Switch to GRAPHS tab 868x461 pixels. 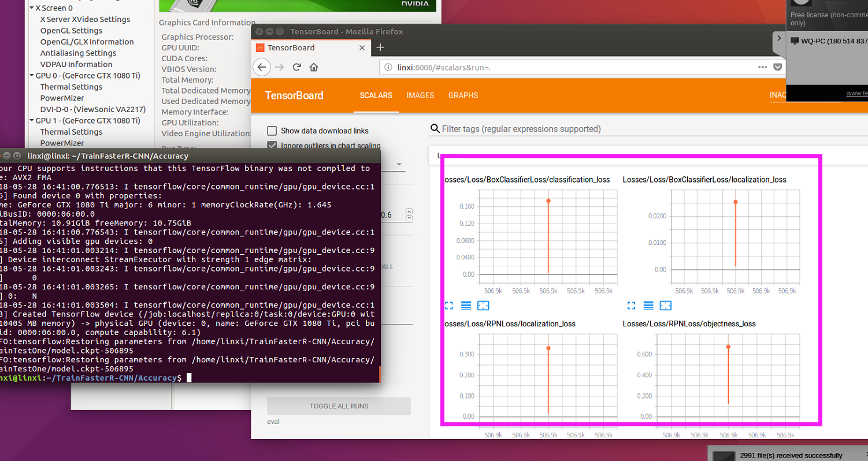pos(463,95)
